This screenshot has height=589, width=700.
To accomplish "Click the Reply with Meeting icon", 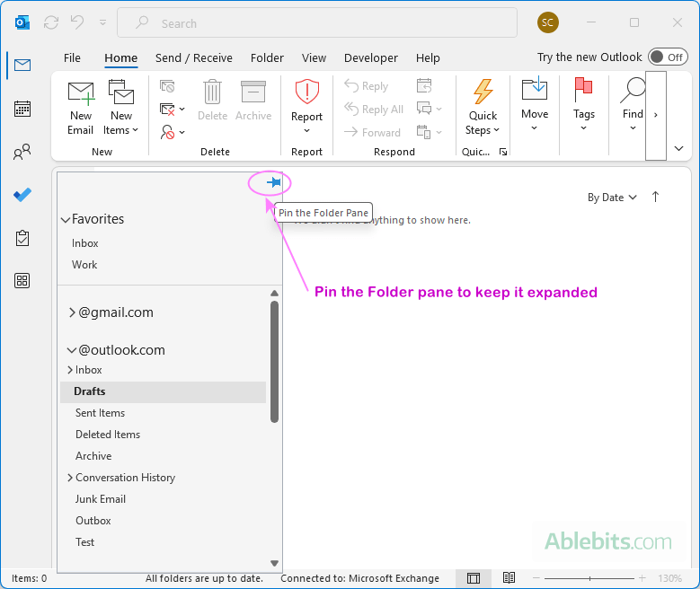I will click(424, 85).
